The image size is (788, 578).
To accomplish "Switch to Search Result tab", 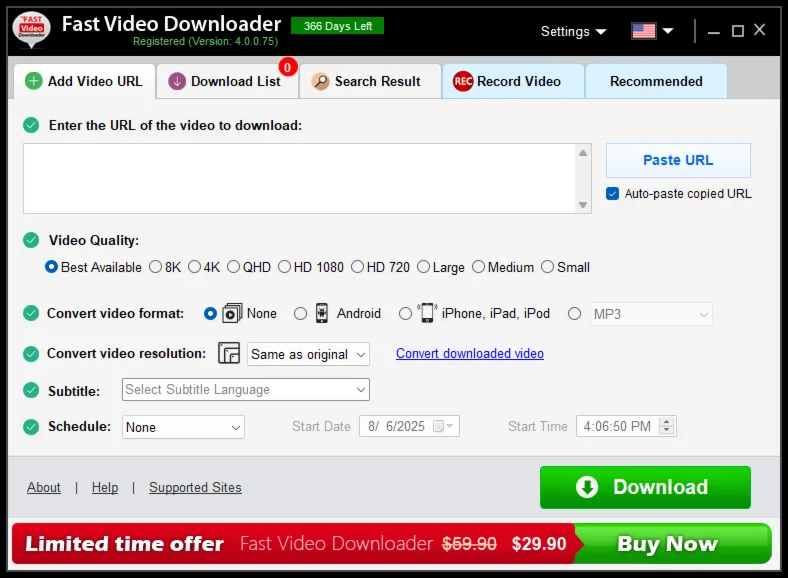I will (x=370, y=81).
